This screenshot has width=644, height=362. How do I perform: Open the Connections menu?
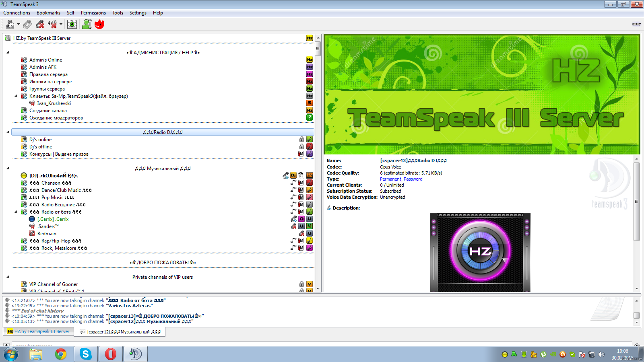pyautogui.click(x=17, y=13)
